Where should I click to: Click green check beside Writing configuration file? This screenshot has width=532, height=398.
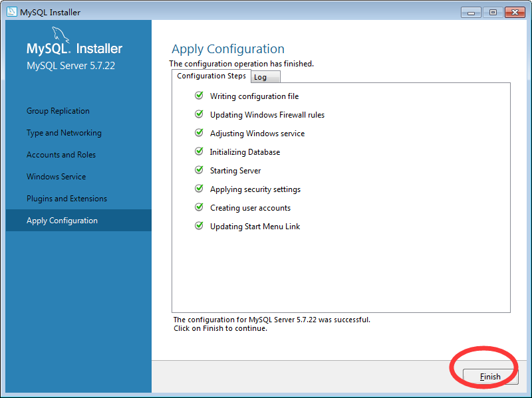coord(199,96)
